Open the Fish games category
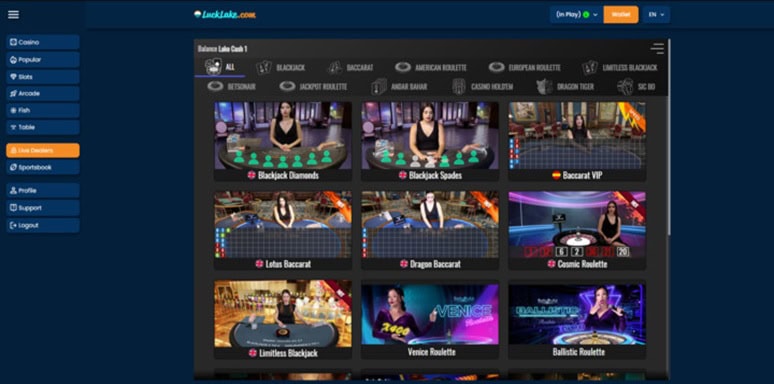The height and width of the screenshot is (384, 774). click(x=42, y=110)
